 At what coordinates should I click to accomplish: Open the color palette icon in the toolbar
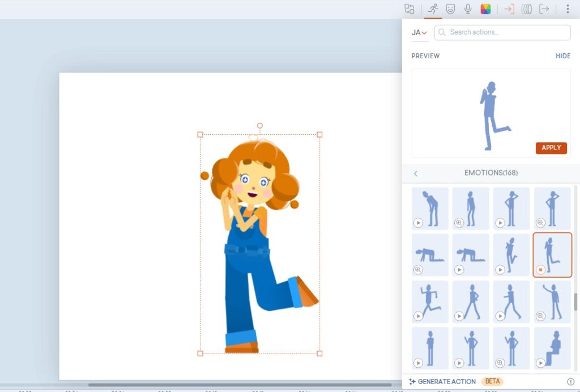[x=484, y=8]
